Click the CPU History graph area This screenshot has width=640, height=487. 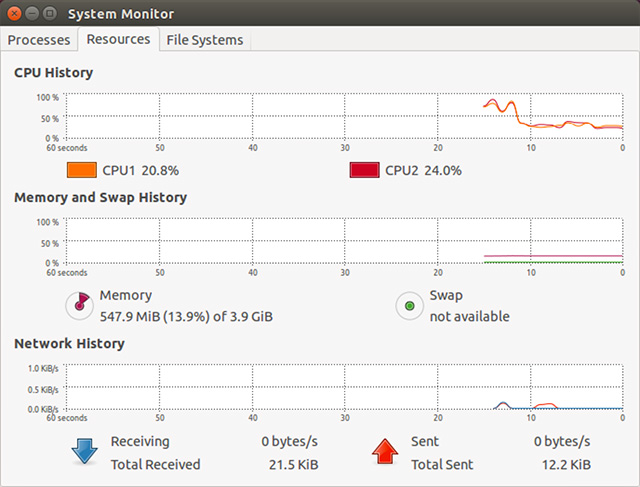tap(344, 116)
